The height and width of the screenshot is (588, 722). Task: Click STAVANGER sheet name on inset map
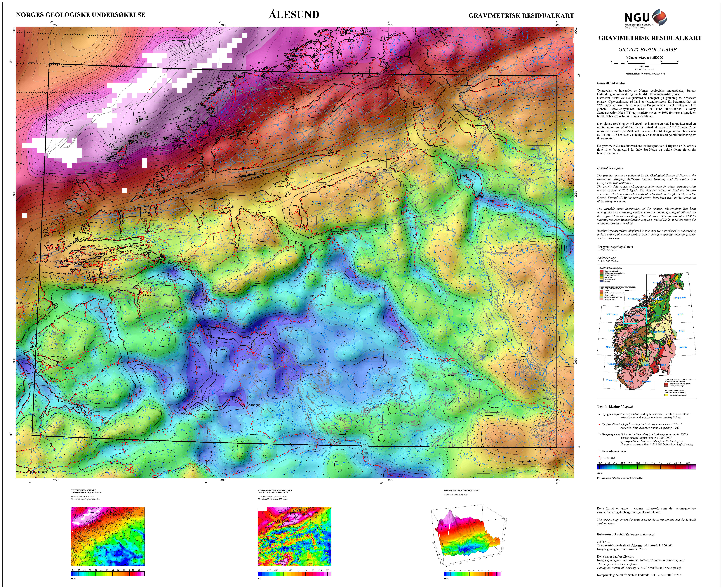(612, 380)
